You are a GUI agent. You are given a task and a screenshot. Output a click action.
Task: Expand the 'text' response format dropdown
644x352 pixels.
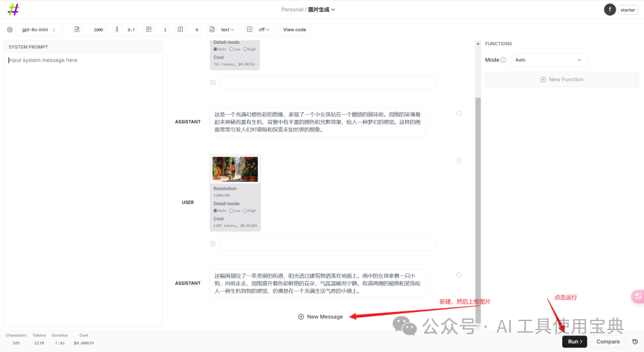228,30
